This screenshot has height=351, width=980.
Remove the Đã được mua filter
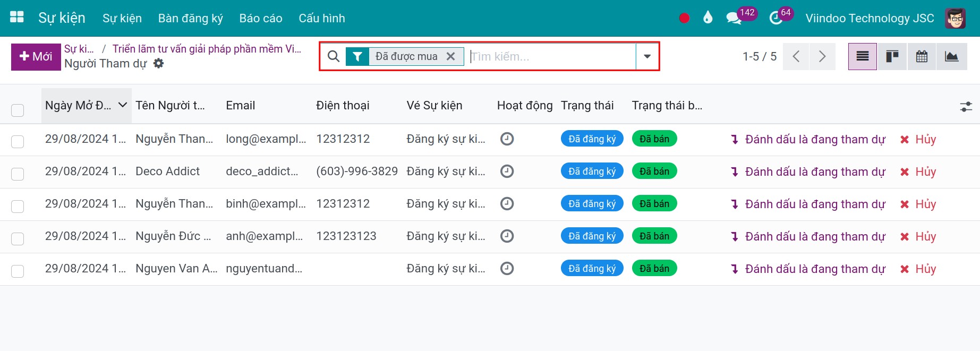click(x=451, y=56)
